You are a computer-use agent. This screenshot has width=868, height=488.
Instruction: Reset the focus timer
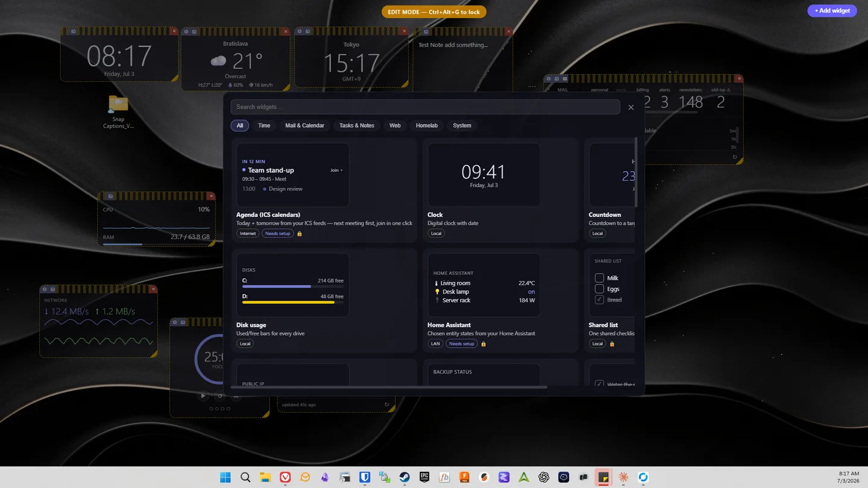pos(219,396)
